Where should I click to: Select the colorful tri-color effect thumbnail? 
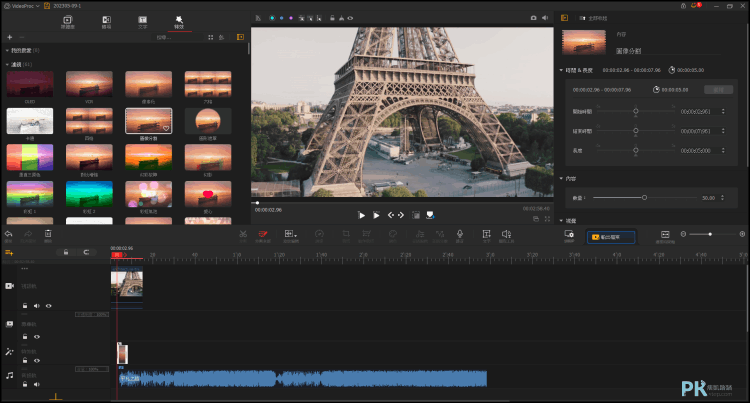30,157
